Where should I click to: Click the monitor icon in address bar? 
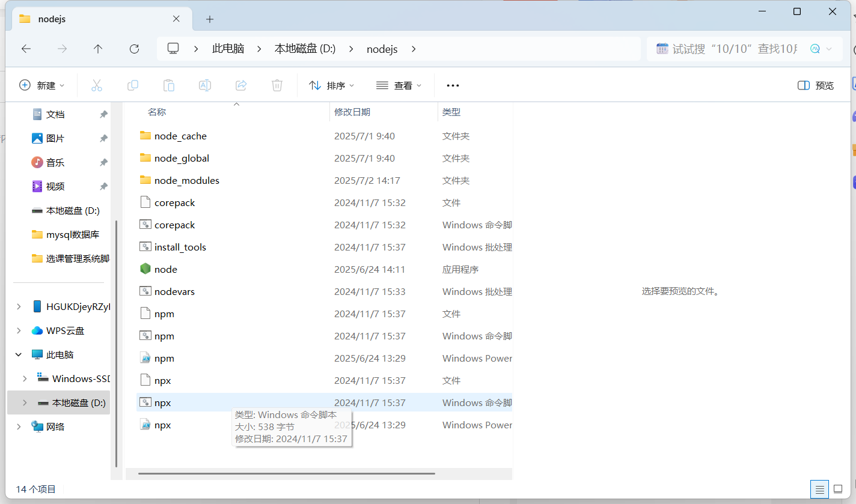click(173, 49)
